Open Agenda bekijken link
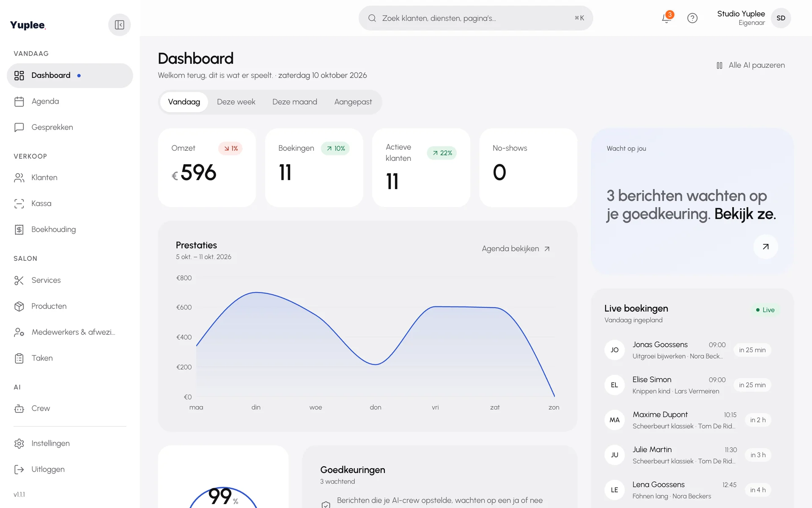This screenshot has width=812, height=508. (x=516, y=249)
